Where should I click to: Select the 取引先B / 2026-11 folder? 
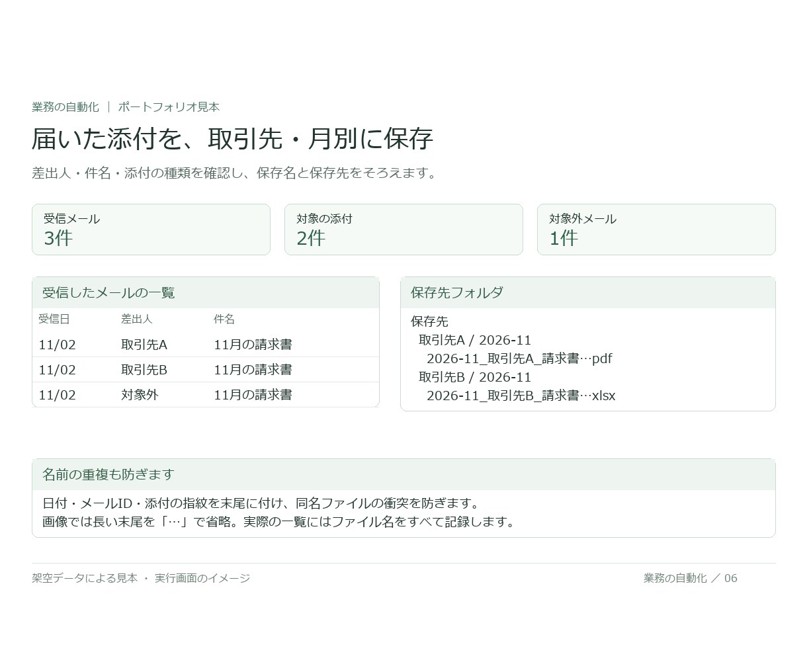coord(475,377)
